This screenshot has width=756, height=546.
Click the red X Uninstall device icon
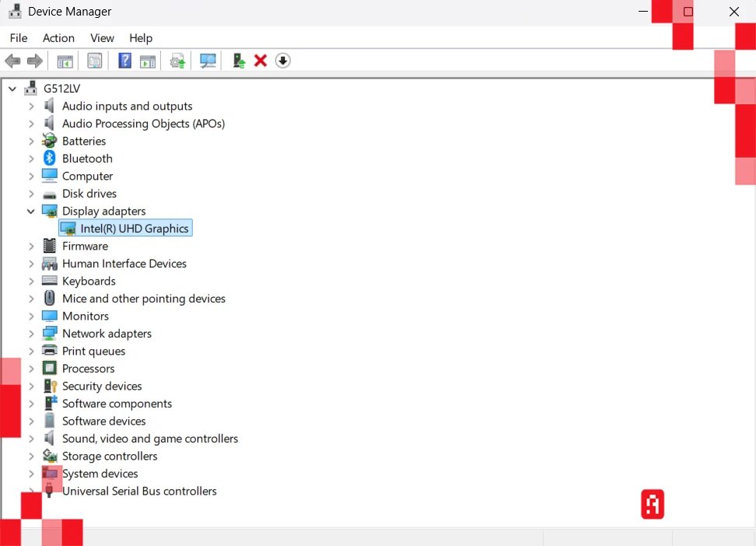click(261, 61)
